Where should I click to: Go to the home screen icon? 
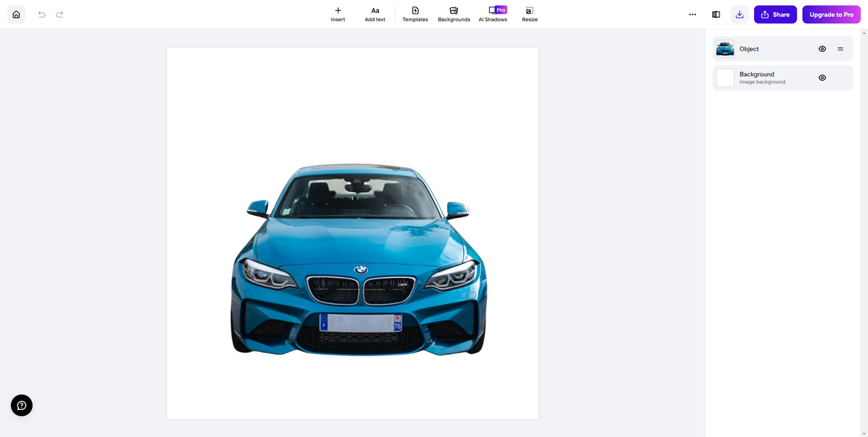[x=16, y=14]
